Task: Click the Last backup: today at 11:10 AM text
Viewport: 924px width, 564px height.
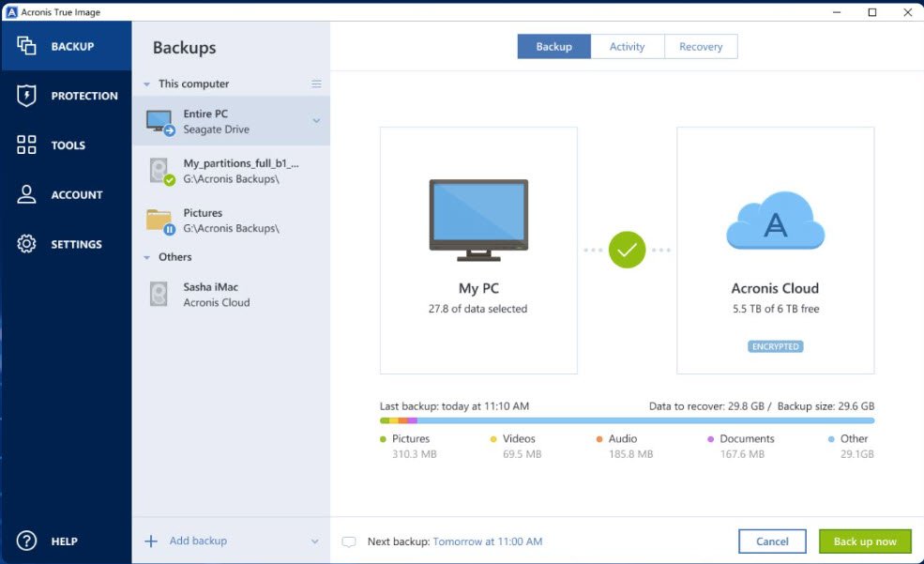Action: [x=454, y=406]
